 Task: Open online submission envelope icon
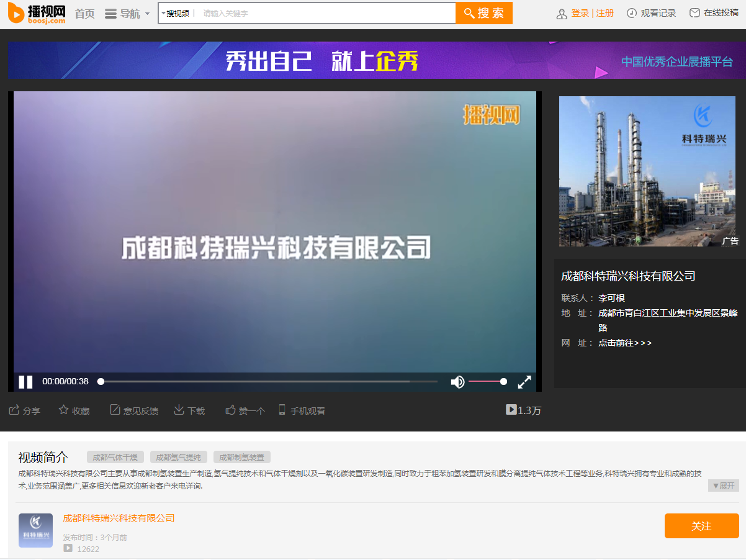(x=694, y=13)
